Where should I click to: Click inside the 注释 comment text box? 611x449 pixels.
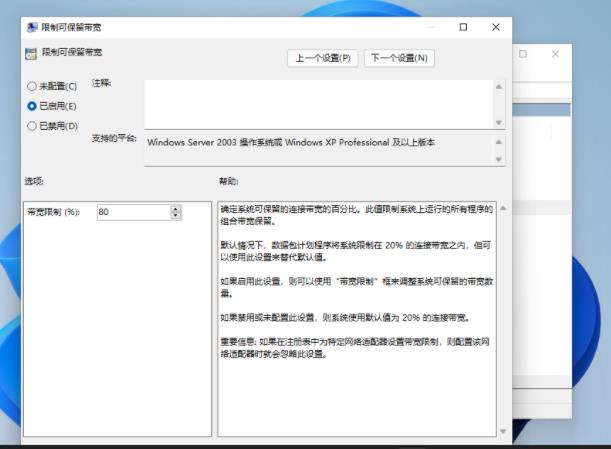pos(318,101)
